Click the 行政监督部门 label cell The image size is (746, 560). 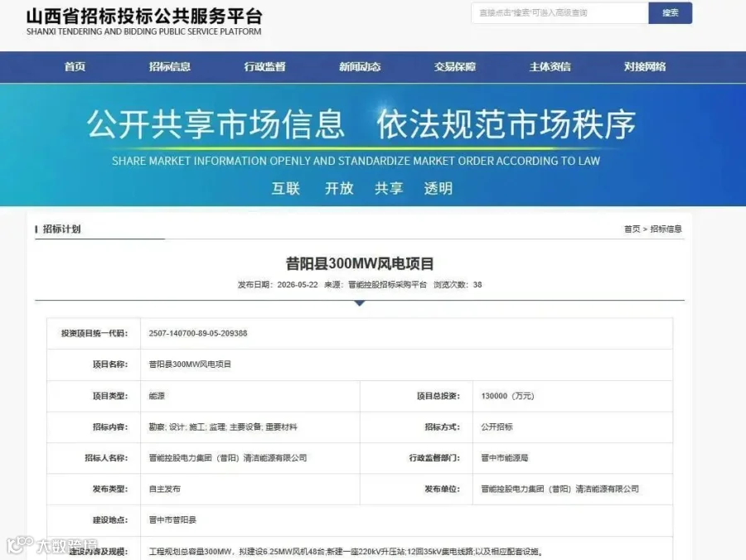(416, 458)
